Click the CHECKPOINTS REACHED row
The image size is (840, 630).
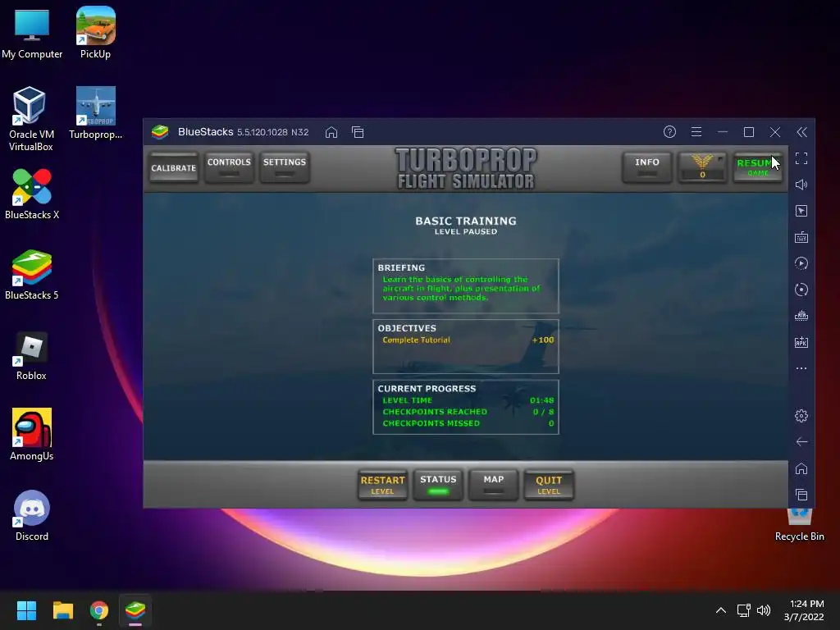point(468,412)
